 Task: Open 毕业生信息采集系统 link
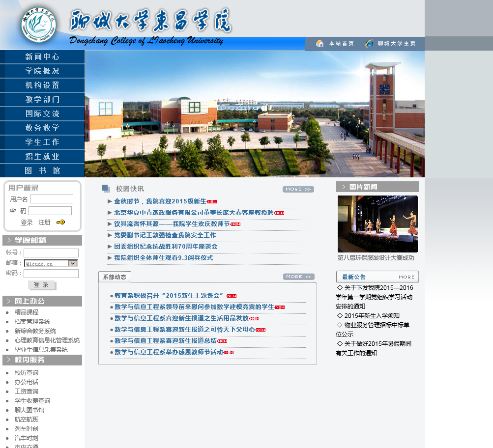pyautogui.click(x=41, y=350)
